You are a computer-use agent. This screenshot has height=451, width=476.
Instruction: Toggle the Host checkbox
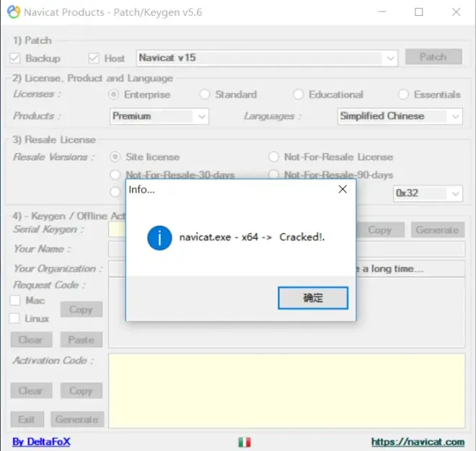click(x=94, y=58)
